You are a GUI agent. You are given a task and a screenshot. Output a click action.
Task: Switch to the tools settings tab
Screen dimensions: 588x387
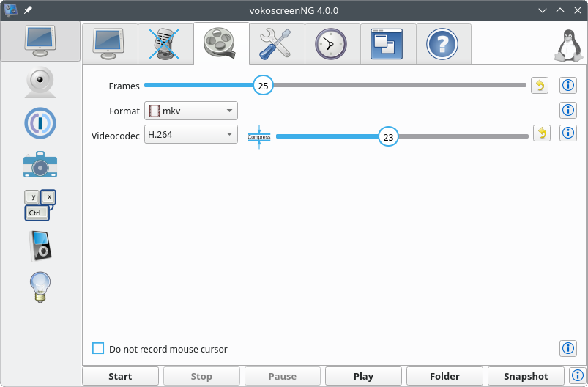277,44
